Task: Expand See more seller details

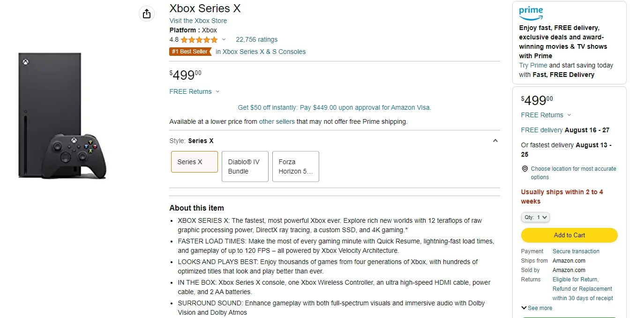Action: pos(537,308)
